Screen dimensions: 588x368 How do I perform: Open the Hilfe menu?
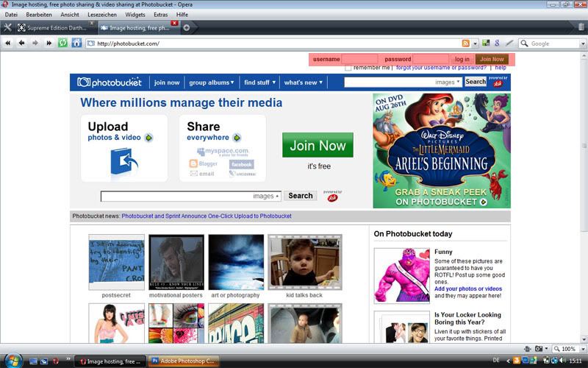182,15
